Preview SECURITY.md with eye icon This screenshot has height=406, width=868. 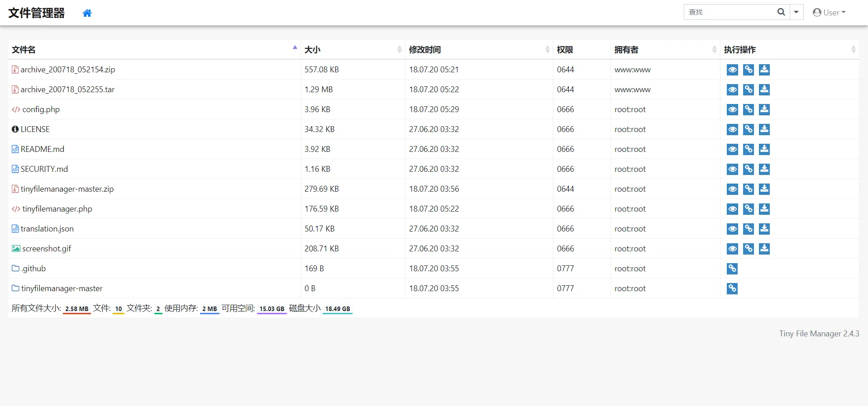[733, 169]
